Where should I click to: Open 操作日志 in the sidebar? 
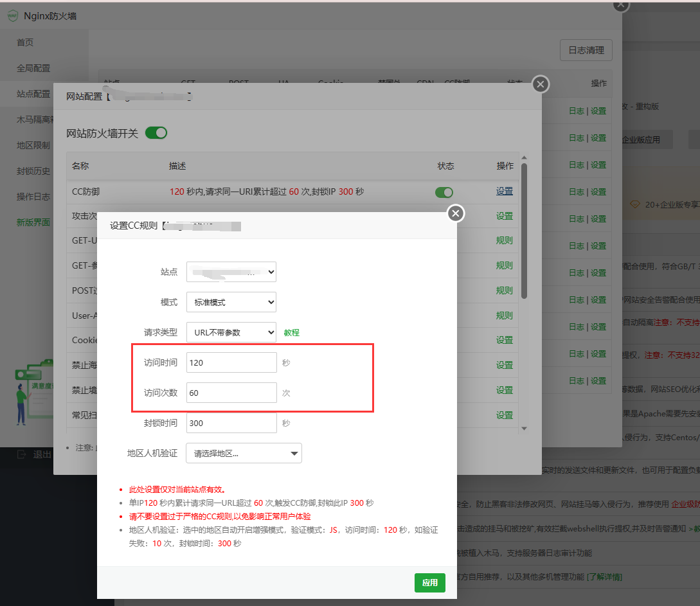pos(33,197)
